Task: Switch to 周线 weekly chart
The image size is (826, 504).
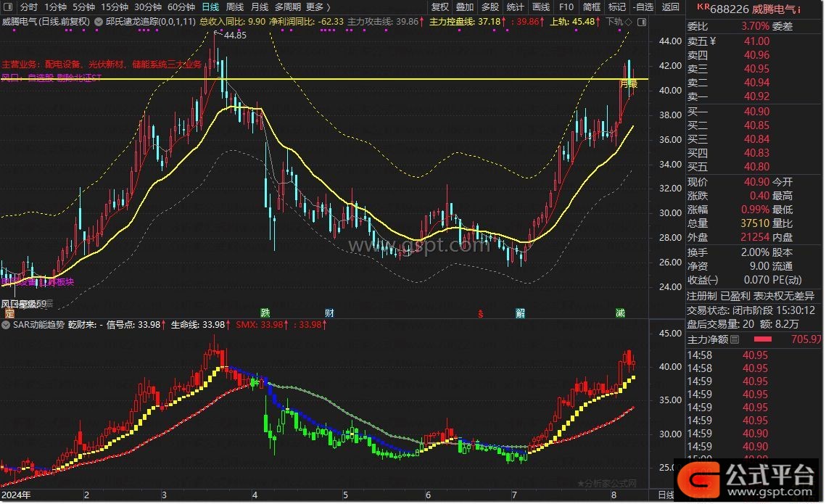Action: (x=235, y=7)
